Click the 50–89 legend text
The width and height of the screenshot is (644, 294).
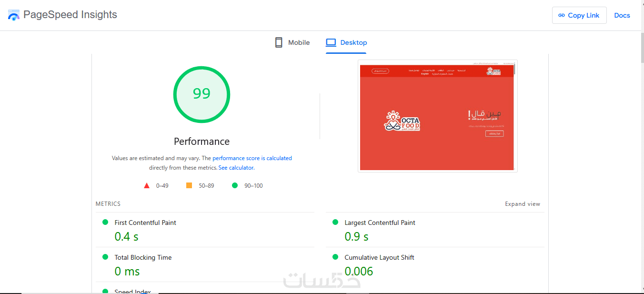point(206,186)
